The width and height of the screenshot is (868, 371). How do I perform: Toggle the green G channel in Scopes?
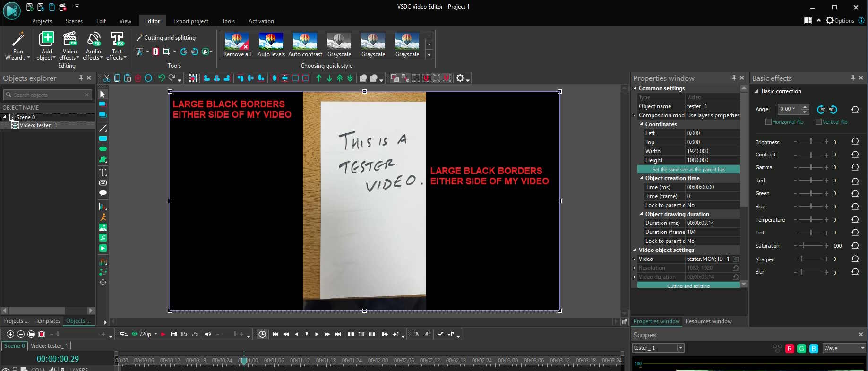coord(801,348)
